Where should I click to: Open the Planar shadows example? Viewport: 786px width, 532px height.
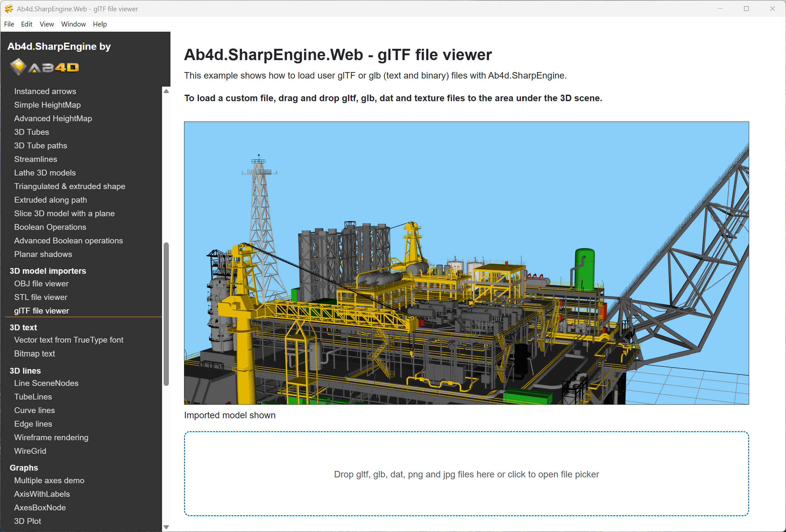pyautogui.click(x=43, y=254)
